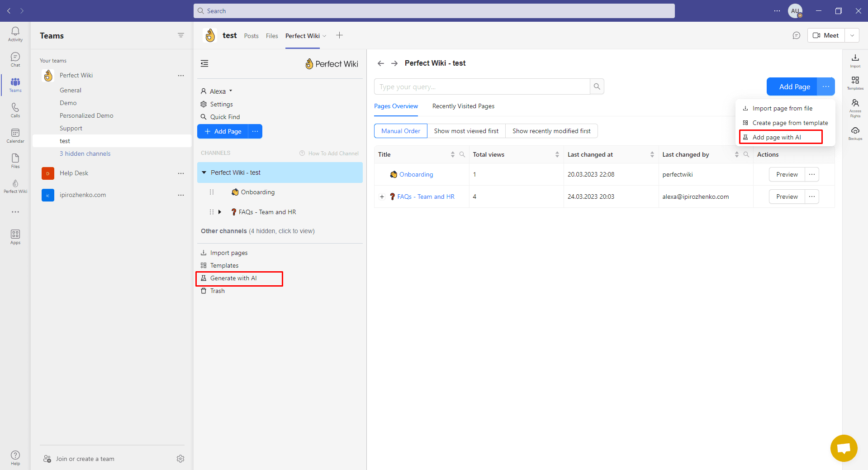The height and width of the screenshot is (470, 868).
Task: Open Teams settings and more ellipsis
Action: pos(777,11)
